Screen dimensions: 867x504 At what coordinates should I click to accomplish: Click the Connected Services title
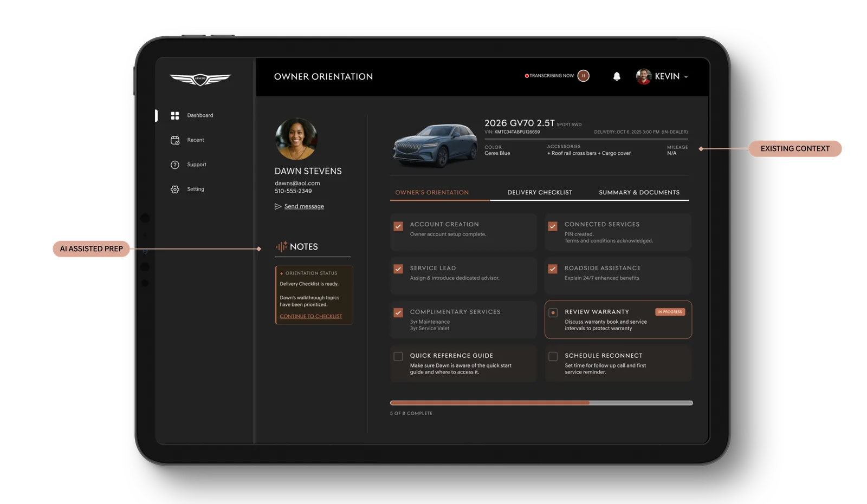click(602, 225)
